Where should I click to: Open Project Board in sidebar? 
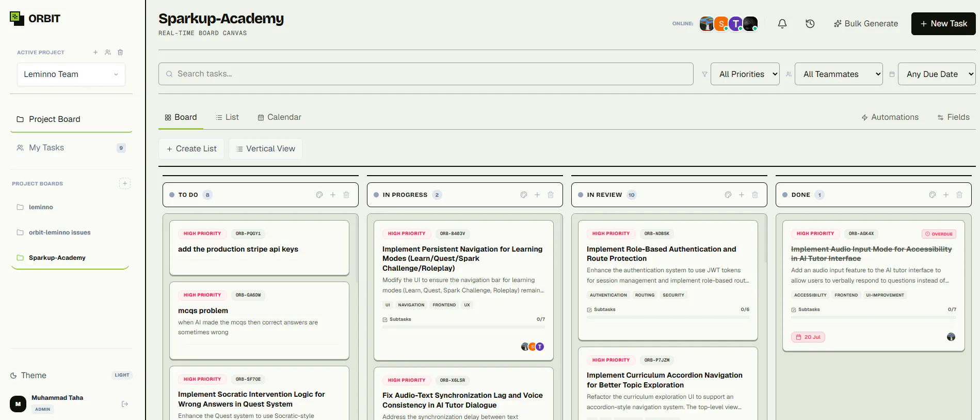[71, 119]
